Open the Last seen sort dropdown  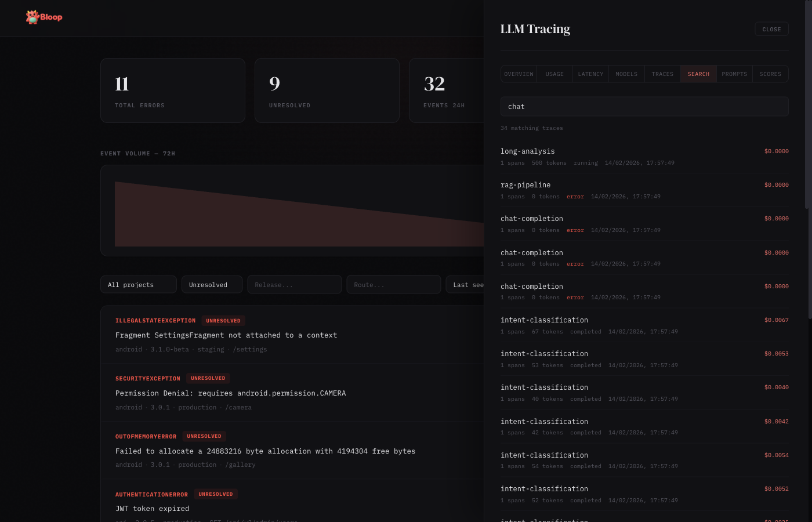pyautogui.click(x=465, y=285)
